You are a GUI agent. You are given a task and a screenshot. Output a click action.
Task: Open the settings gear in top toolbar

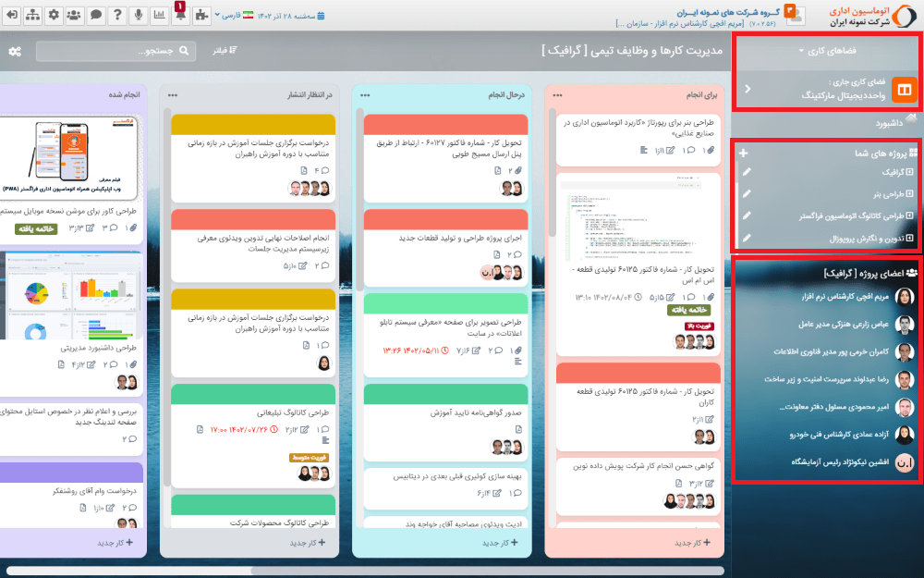[x=55, y=14]
